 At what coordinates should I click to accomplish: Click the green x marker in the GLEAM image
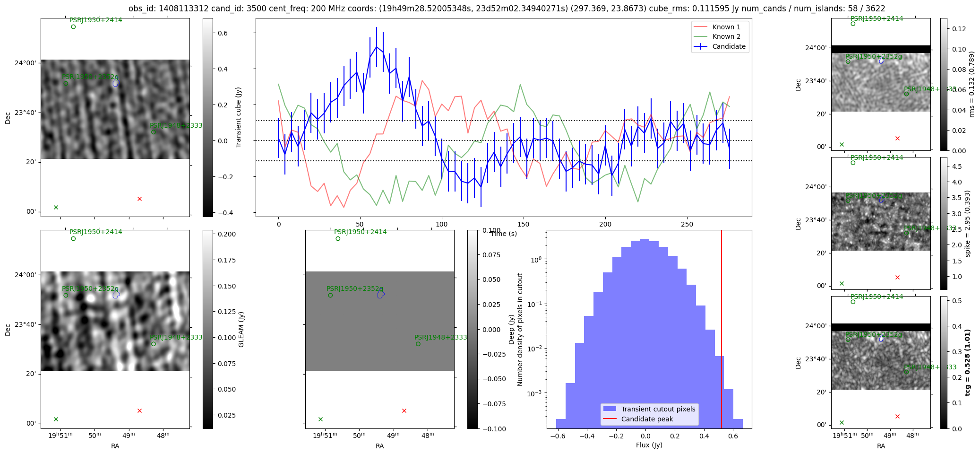56,419
